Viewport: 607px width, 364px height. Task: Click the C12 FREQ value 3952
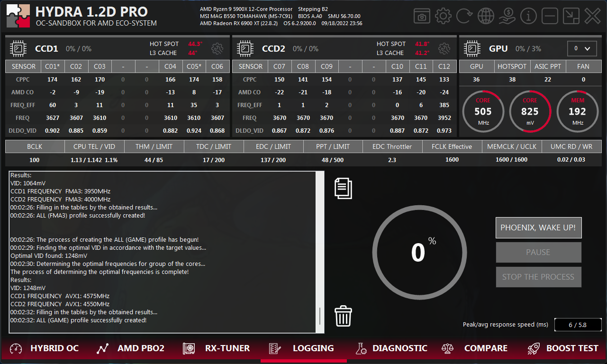(x=444, y=118)
